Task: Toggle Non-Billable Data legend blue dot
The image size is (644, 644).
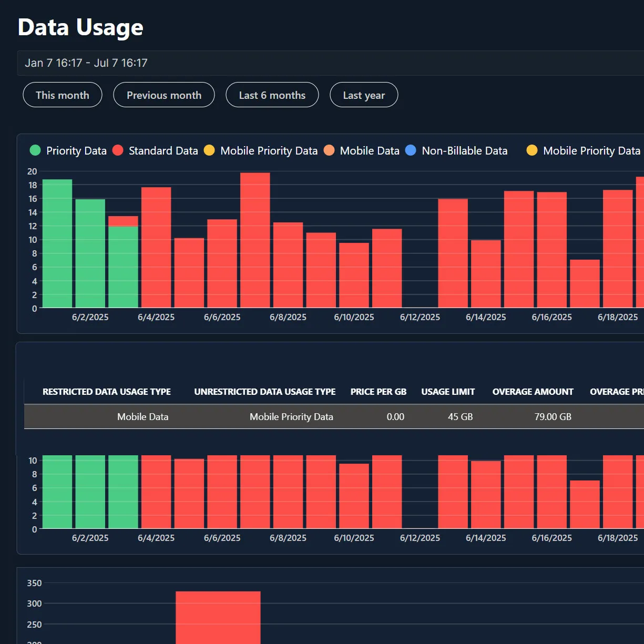Action: point(411,150)
